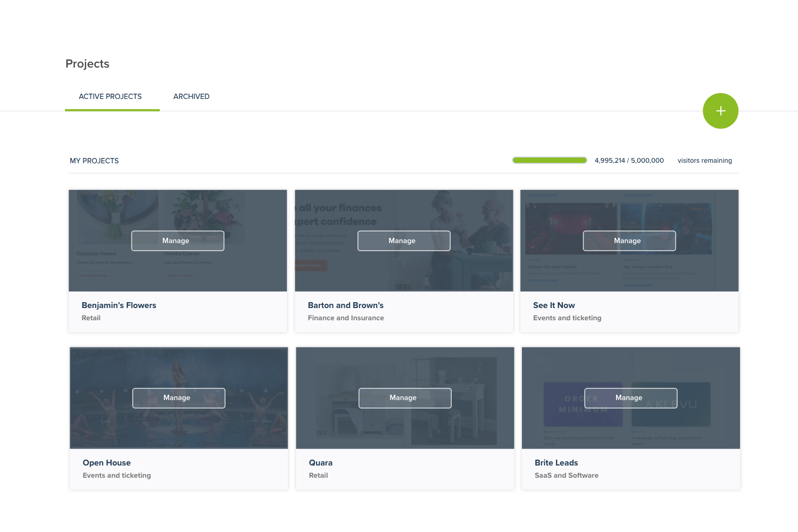Click Retail label under Quara
This screenshot has height=532, width=798.
pos(318,476)
